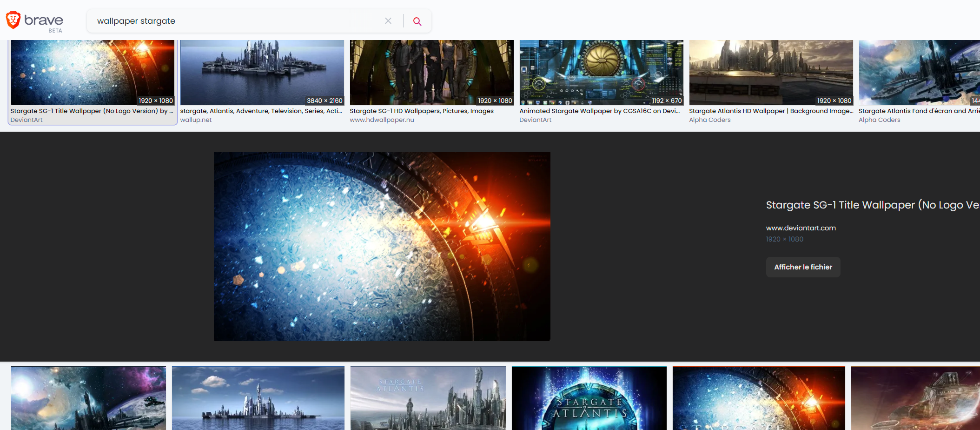Viewport: 980px width, 430px height.
Task: Click the www.hdwallpaper.nu source text
Action: pos(382,120)
